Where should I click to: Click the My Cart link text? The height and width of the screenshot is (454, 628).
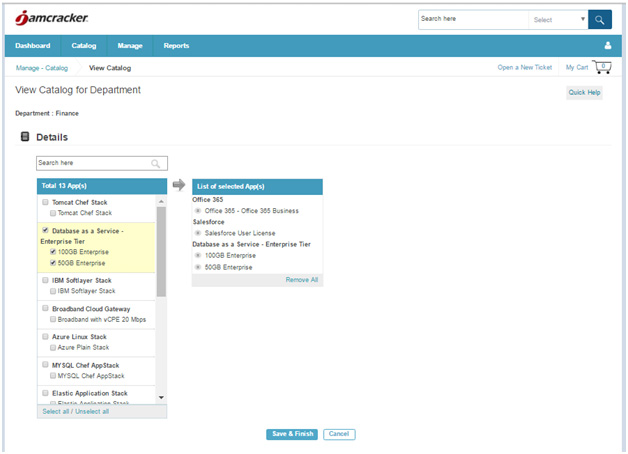577,67
